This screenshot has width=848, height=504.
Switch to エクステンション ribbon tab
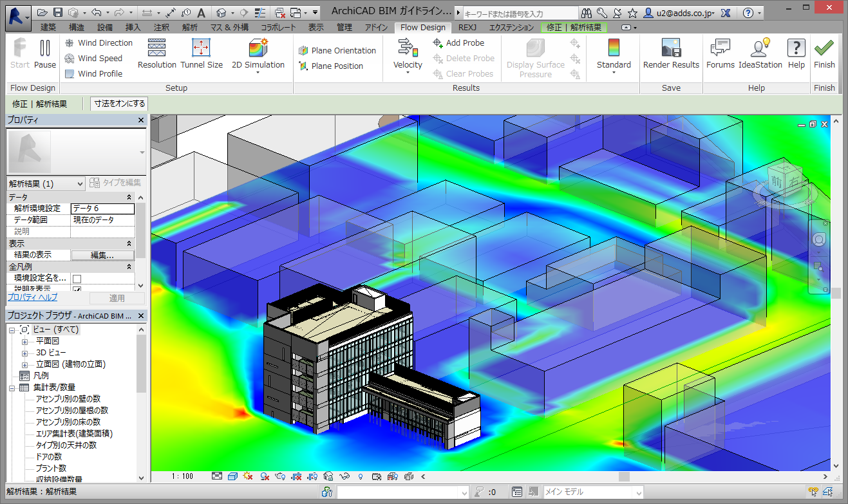[511, 28]
